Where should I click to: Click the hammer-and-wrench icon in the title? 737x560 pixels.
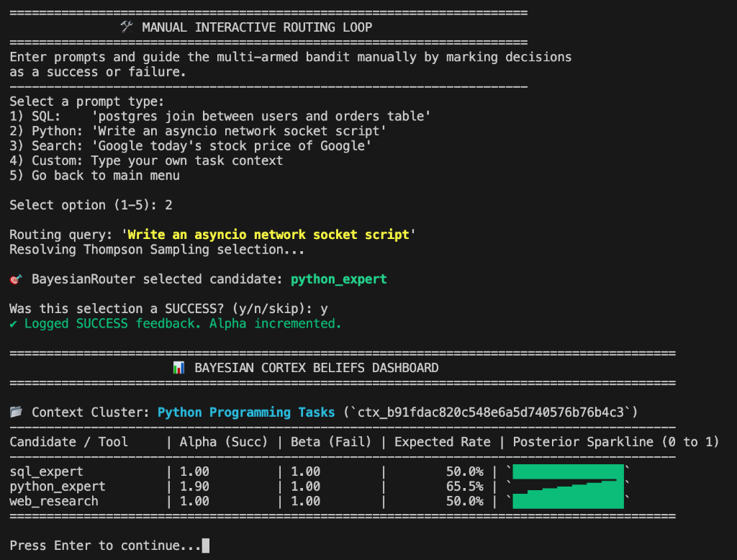pyautogui.click(x=127, y=27)
